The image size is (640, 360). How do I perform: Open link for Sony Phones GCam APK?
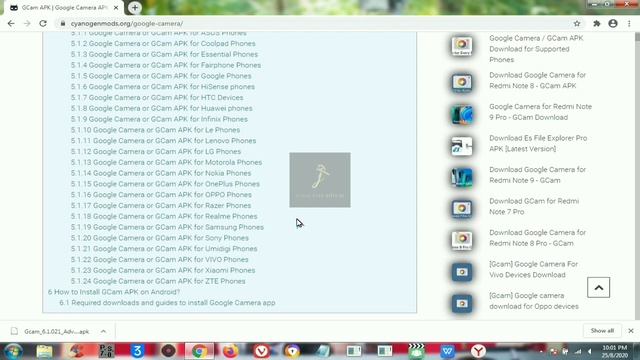click(160, 238)
